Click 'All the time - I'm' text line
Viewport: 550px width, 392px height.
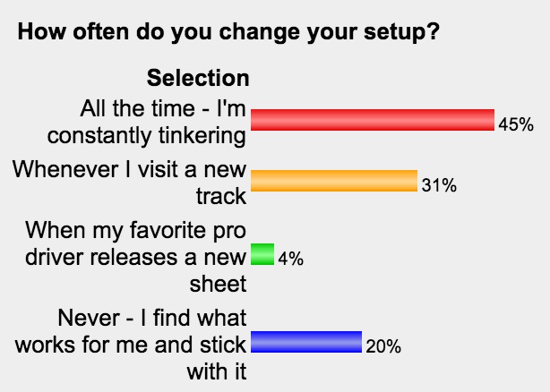[163, 108]
